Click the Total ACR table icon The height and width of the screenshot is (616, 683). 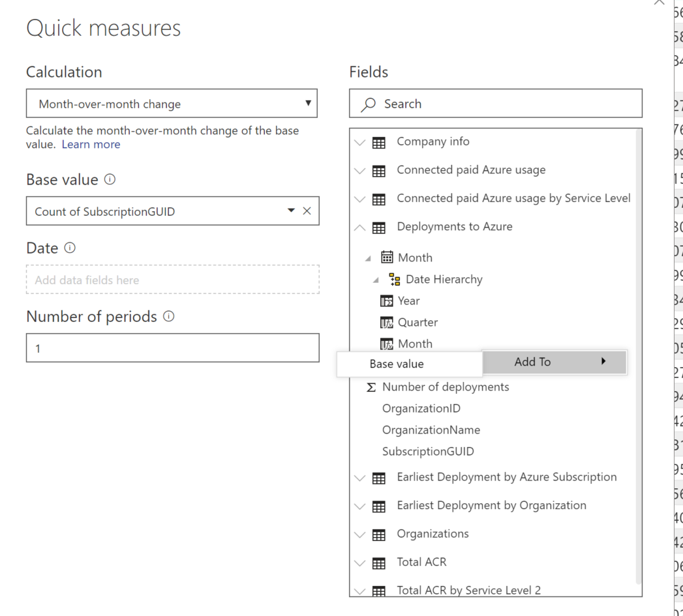click(379, 563)
